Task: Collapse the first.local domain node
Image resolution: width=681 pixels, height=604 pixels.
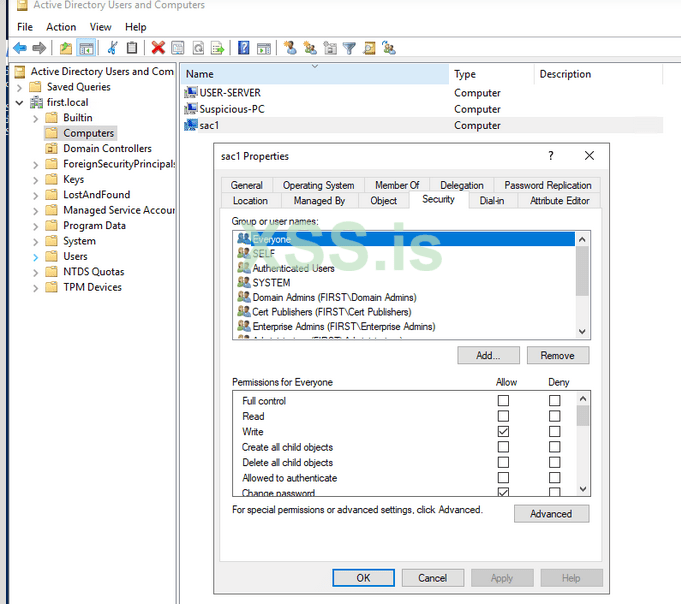Action: click(x=19, y=103)
